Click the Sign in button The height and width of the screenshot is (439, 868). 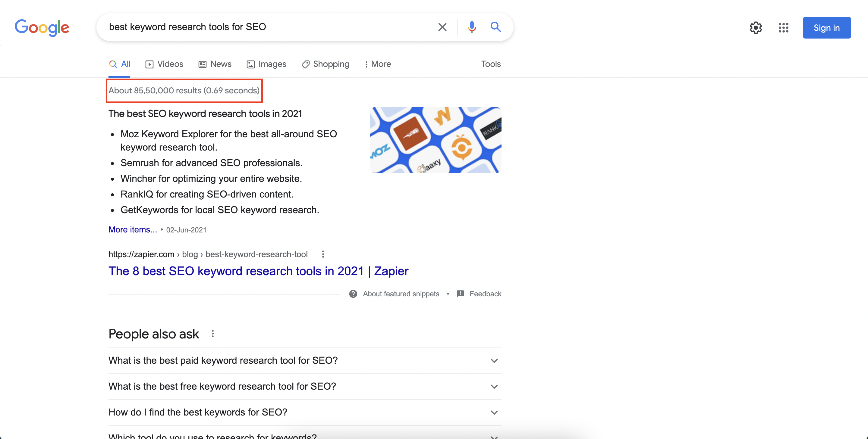point(826,28)
